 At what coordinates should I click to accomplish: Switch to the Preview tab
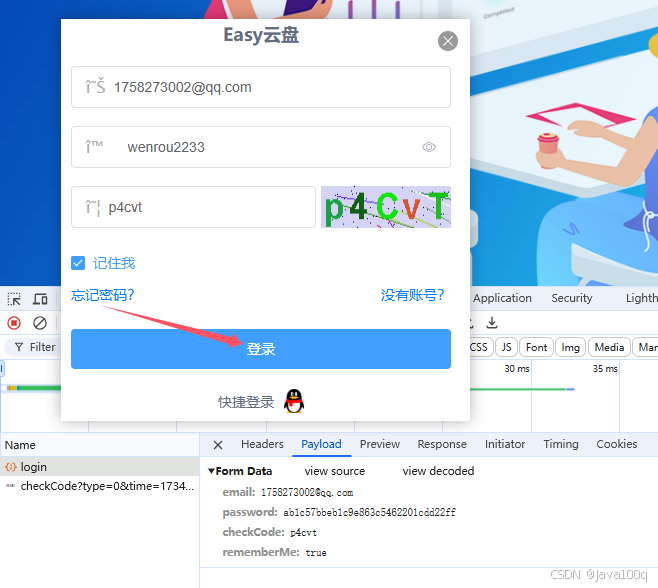point(380,444)
